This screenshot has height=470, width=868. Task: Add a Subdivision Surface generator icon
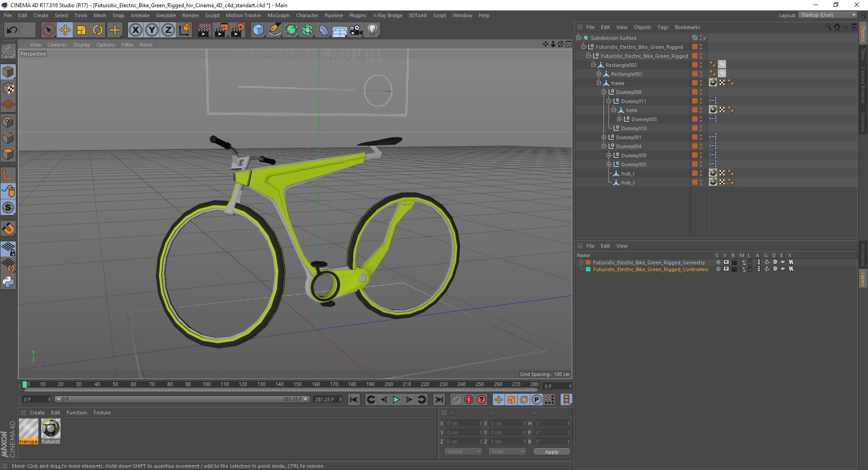(291, 30)
